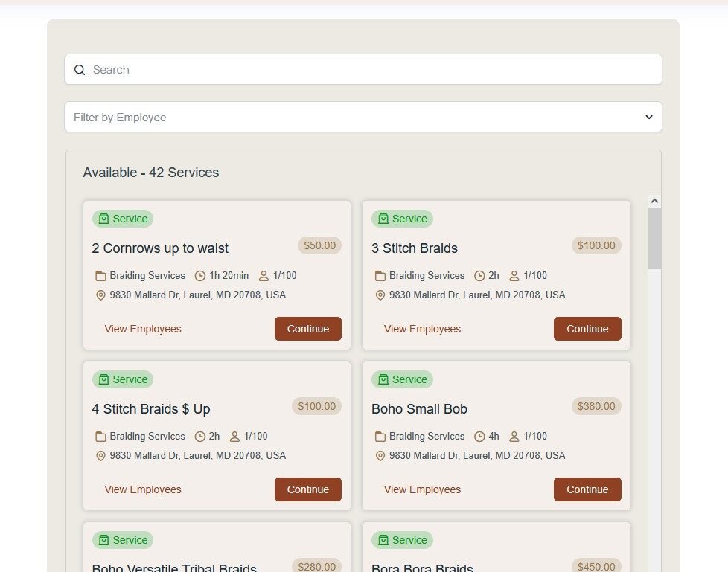Image resolution: width=728 pixels, height=572 pixels.
Task: Continue with Boho Small Bob service
Action: pyautogui.click(x=587, y=489)
